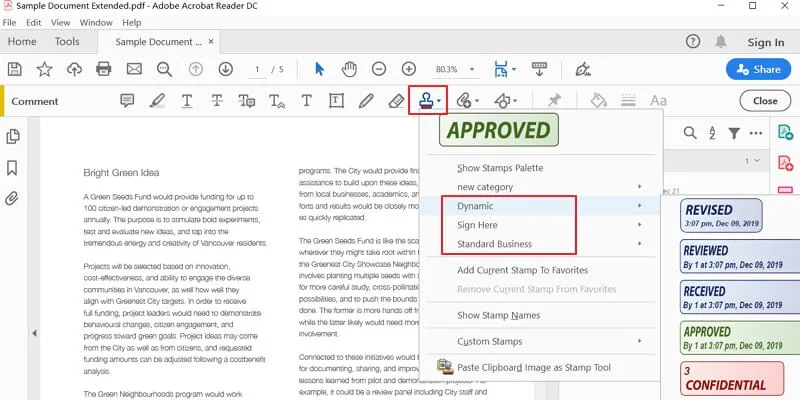This screenshot has height=400, width=800.
Task: Open the File menu
Action: tap(9, 22)
